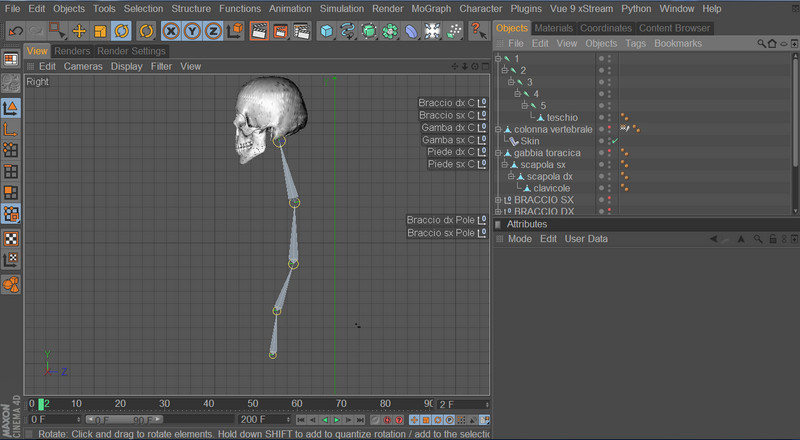This screenshot has width=800, height=440.
Task: Activate the Rotate tool
Action: (121, 31)
